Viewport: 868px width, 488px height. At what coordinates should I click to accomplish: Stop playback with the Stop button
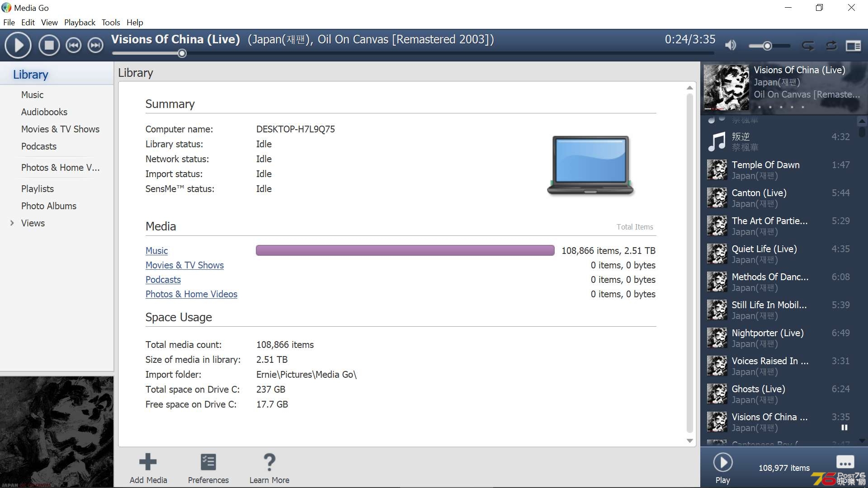49,46
